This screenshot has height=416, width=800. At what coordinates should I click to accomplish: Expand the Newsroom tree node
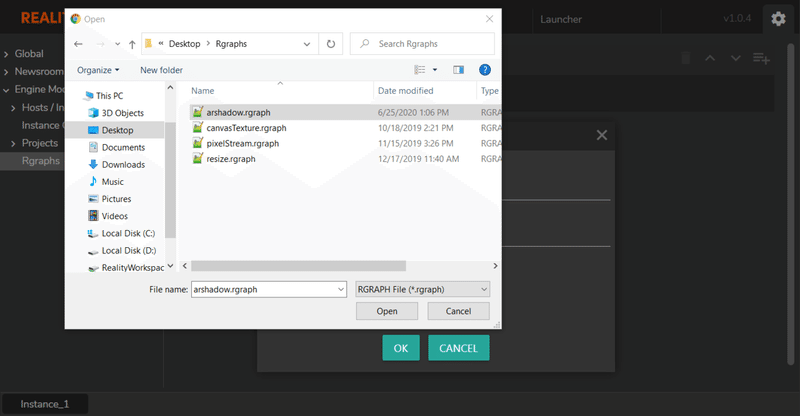6,72
